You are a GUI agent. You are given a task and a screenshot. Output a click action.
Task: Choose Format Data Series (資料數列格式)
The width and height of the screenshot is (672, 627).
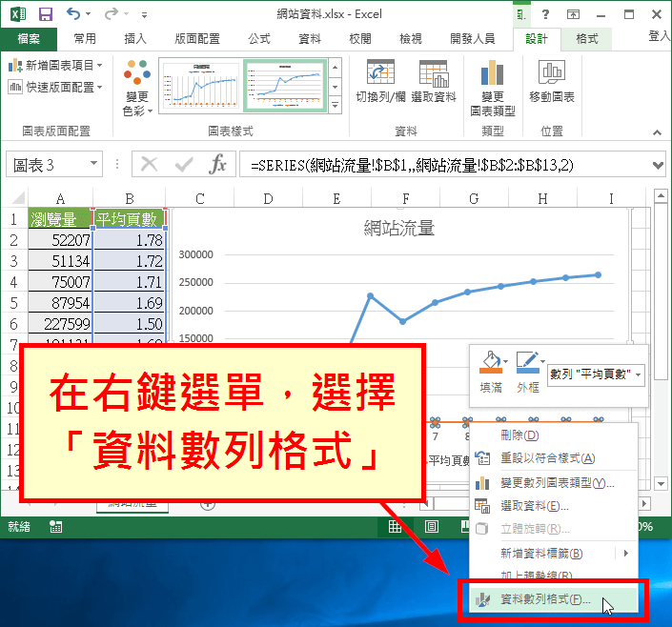click(x=554, y=599)
